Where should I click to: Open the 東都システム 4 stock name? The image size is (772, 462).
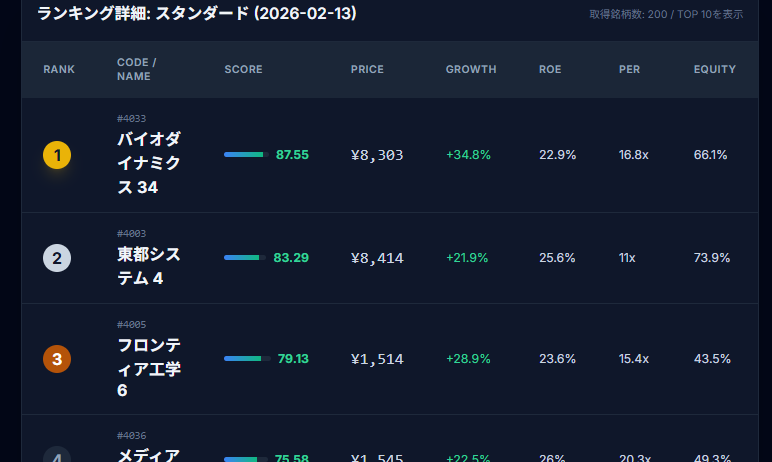[x=148, y=266]
